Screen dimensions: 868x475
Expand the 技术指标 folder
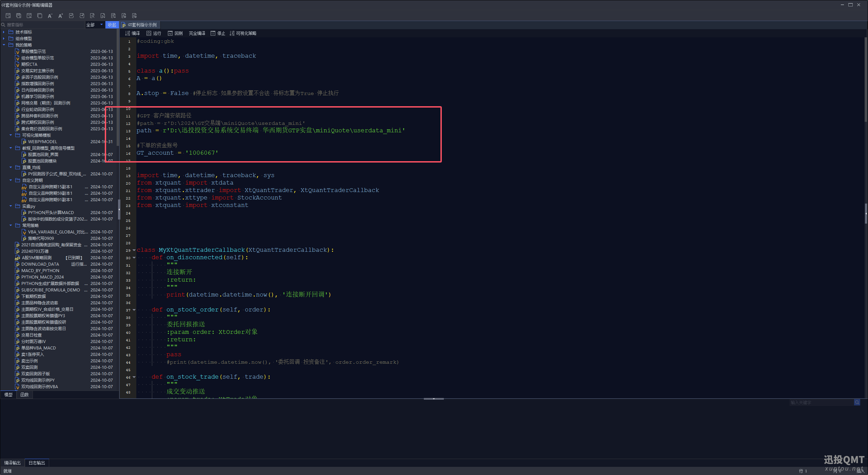[x=4, y=32]
